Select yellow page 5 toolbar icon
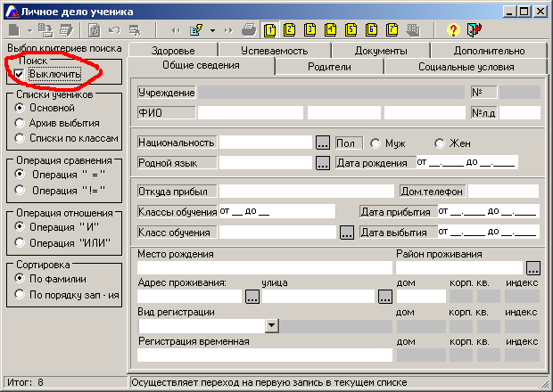Screen dimensions: 553x392 pos(351,30)
